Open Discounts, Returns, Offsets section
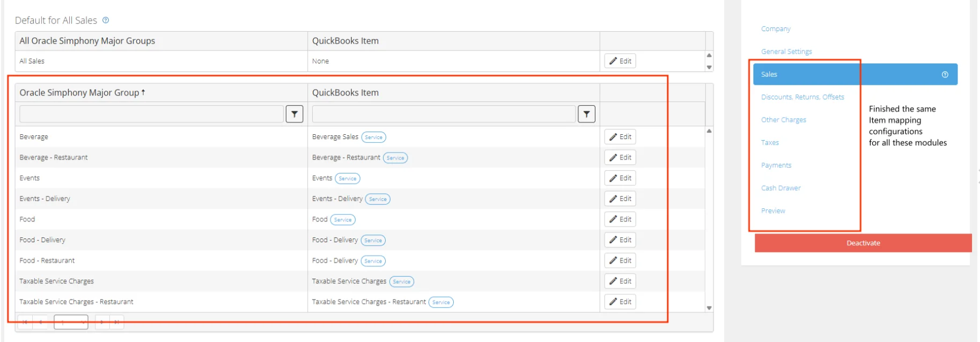The image size is (980, 342). pos(802,97)
